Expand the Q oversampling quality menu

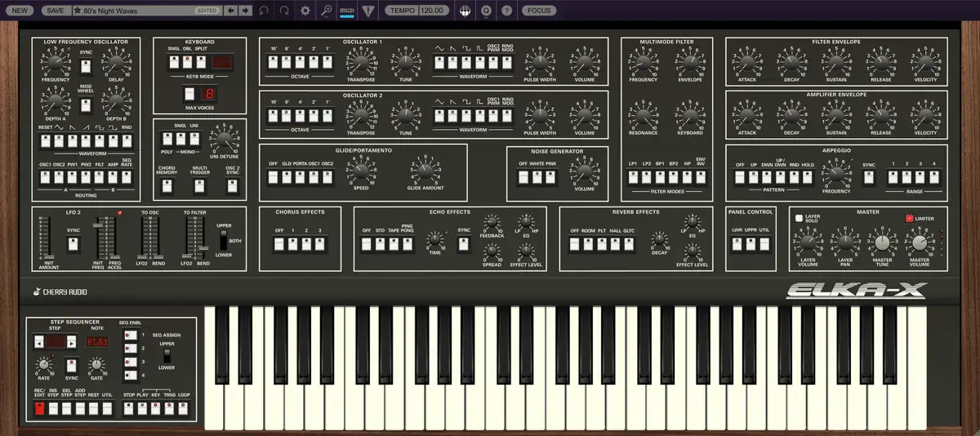point(487,11)
